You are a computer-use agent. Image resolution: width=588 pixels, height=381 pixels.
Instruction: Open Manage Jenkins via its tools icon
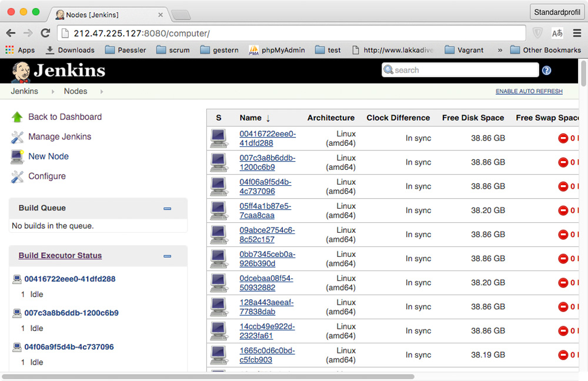pos(17,137)
